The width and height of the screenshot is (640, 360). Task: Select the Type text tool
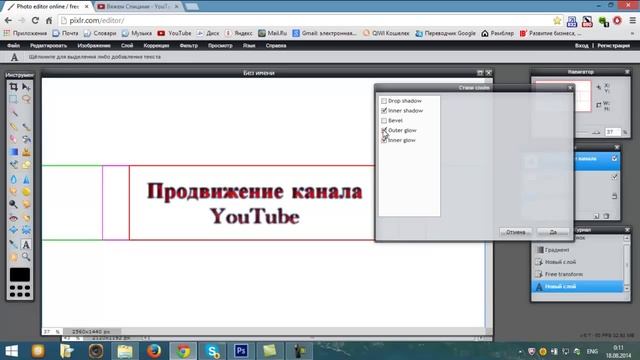coord(26,244)
